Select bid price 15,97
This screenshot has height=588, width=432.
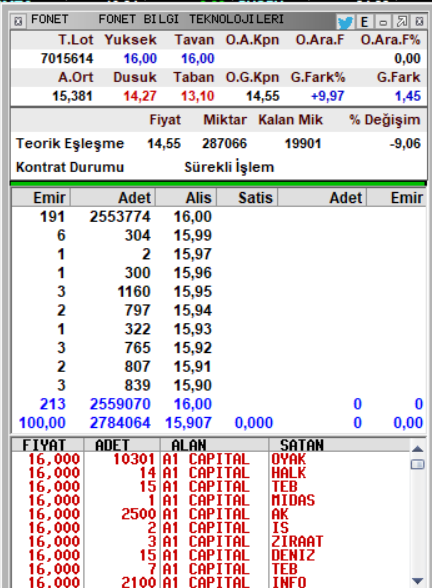[193, 254]
